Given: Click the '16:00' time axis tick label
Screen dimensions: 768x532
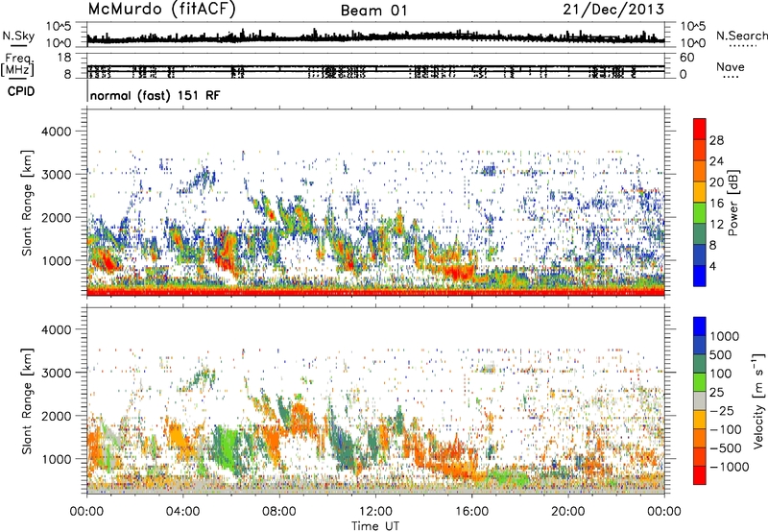Looking at the screenshot, I should (471, 512).
